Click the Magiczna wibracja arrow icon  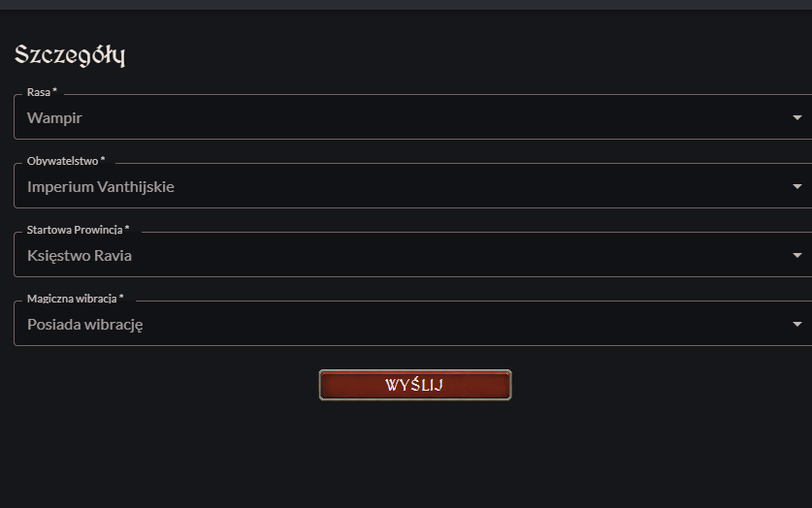(x=797, y=325)
